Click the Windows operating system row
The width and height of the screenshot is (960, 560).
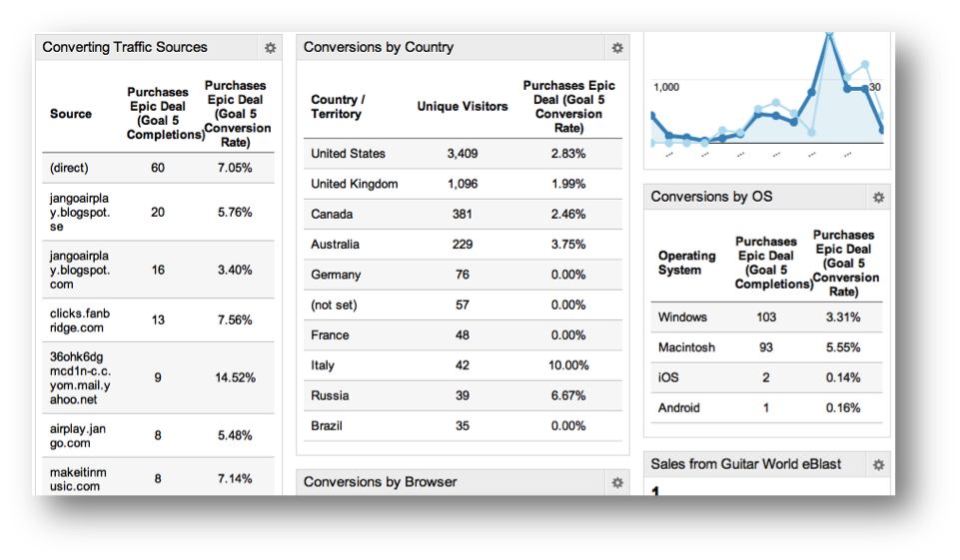click(682, 317)
